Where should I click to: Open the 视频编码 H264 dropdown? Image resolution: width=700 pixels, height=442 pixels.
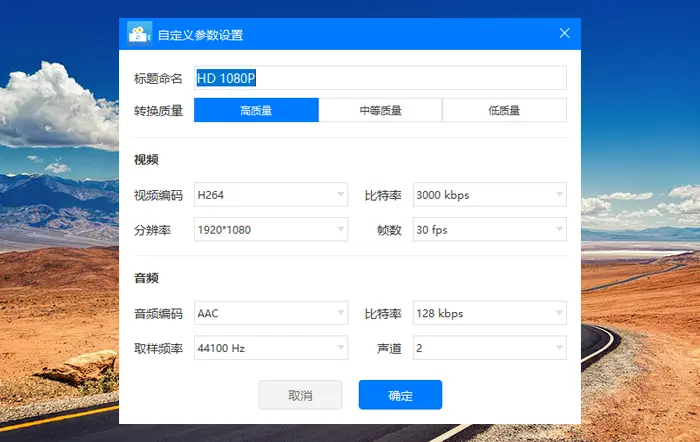tap(271, 195)
